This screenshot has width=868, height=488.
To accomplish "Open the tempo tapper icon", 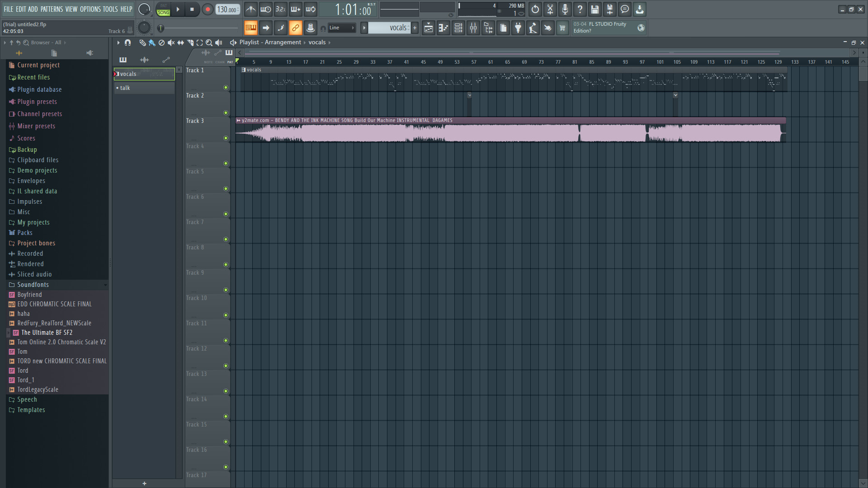I will [533, 28].
